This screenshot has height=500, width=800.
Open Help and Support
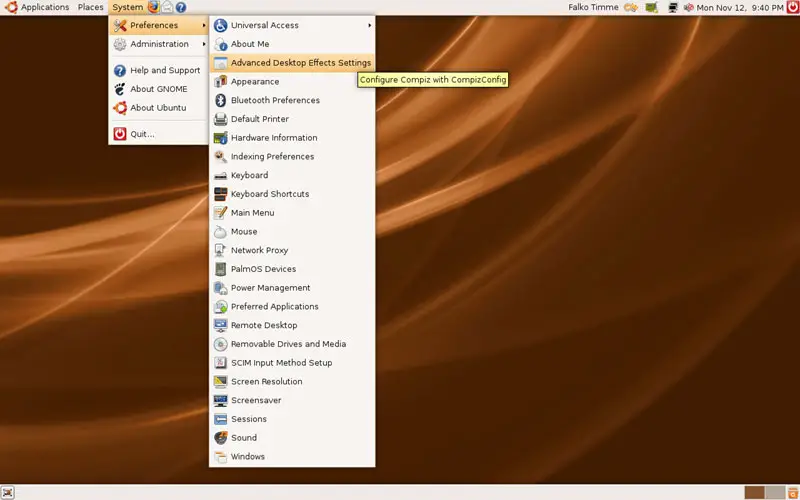159,70
